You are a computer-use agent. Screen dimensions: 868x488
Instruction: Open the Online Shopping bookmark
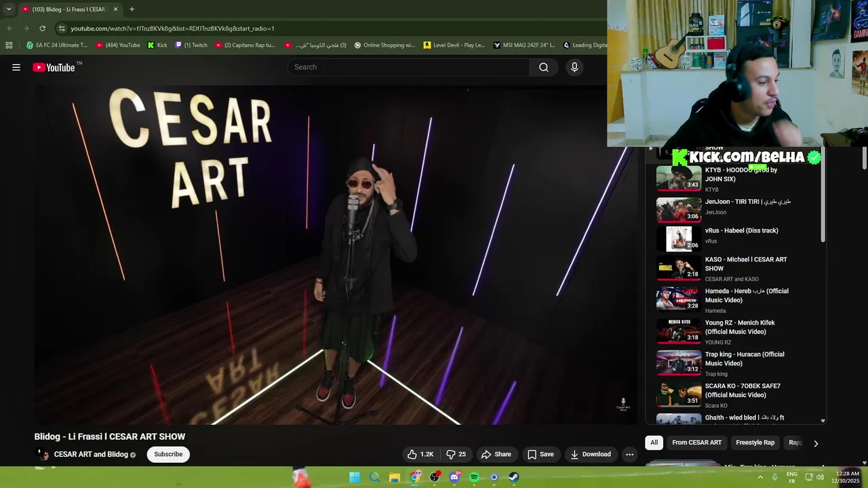[384, 45]
